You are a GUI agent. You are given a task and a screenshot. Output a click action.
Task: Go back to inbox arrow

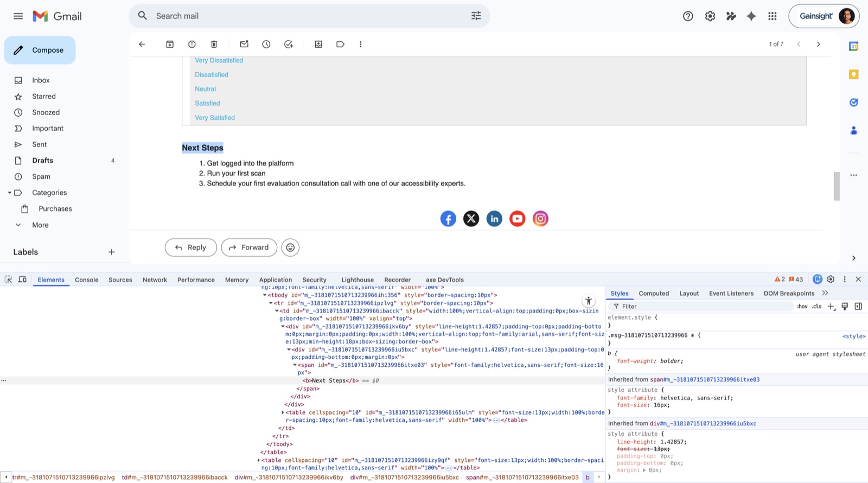[142, 44]
